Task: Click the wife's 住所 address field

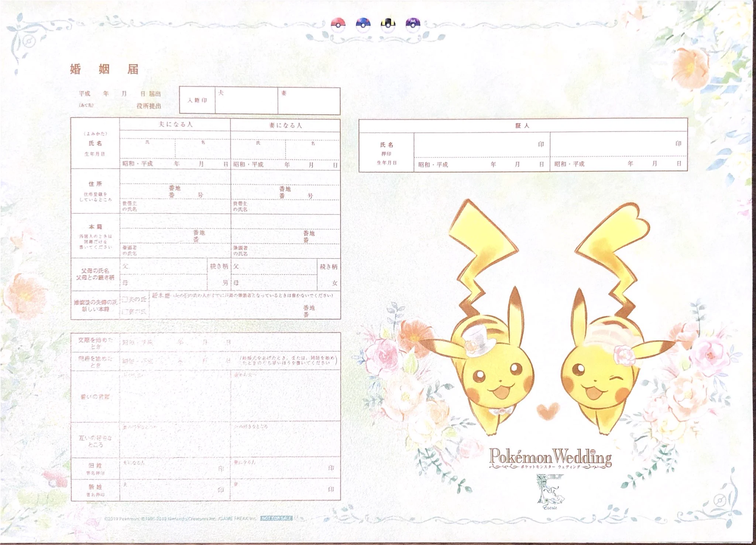Action: (x=285, y=185)
